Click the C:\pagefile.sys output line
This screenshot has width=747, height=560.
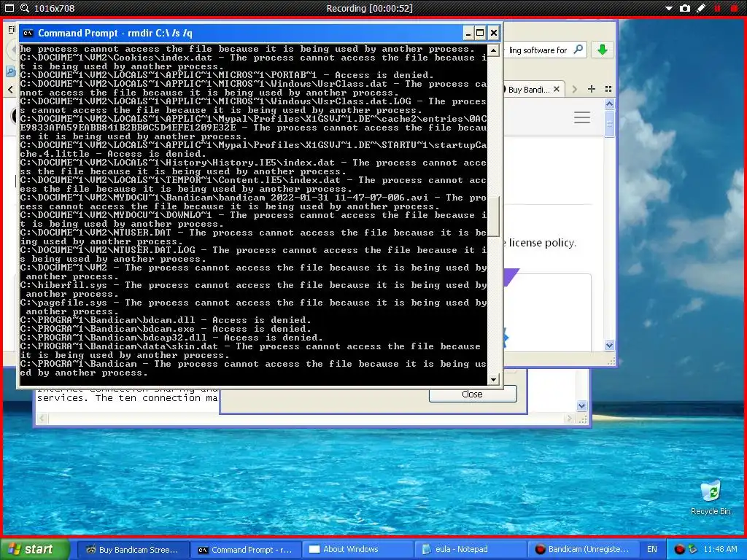coord(253,307)
